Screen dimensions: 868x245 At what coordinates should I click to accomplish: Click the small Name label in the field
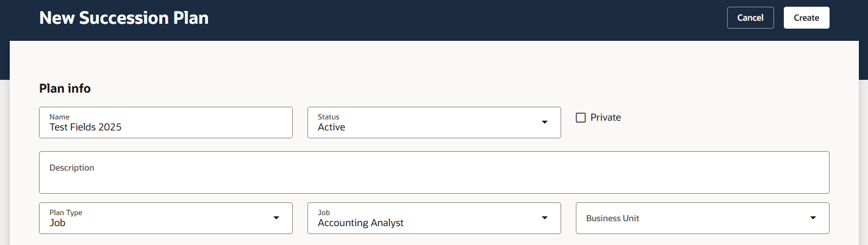[59, 116]
